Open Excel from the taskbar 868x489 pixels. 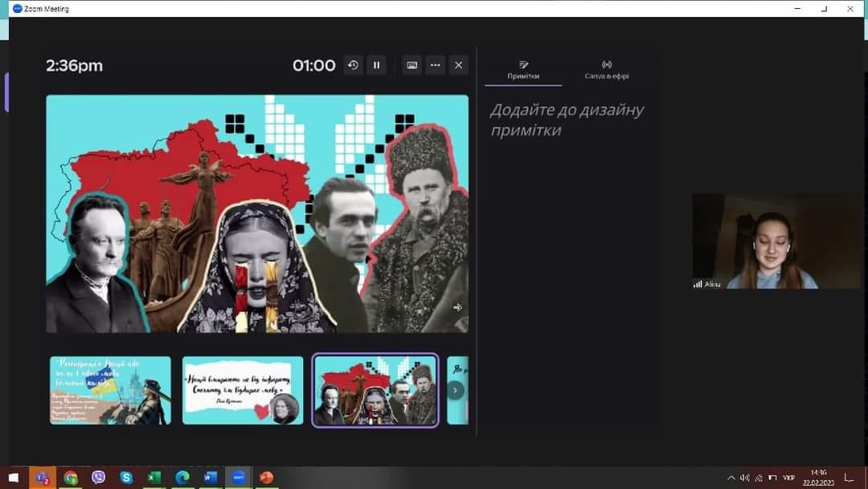[x=154, y=478]
